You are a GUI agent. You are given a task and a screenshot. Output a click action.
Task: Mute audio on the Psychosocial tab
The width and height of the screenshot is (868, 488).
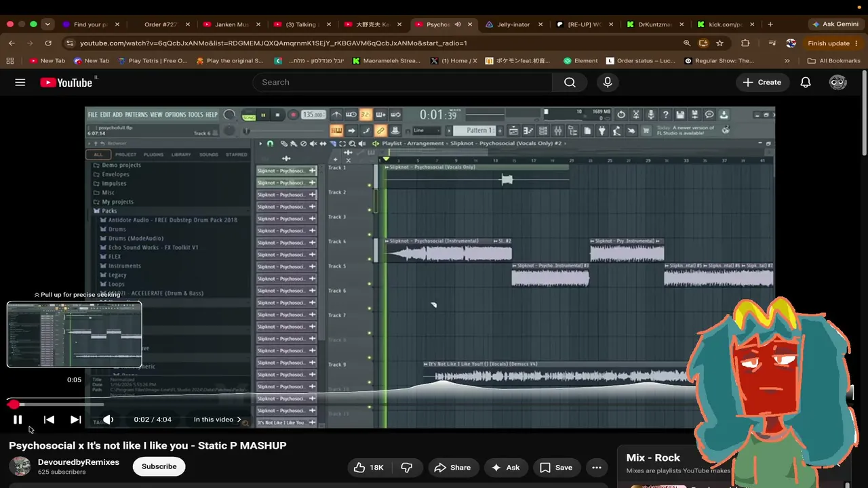tap(458, 24)
